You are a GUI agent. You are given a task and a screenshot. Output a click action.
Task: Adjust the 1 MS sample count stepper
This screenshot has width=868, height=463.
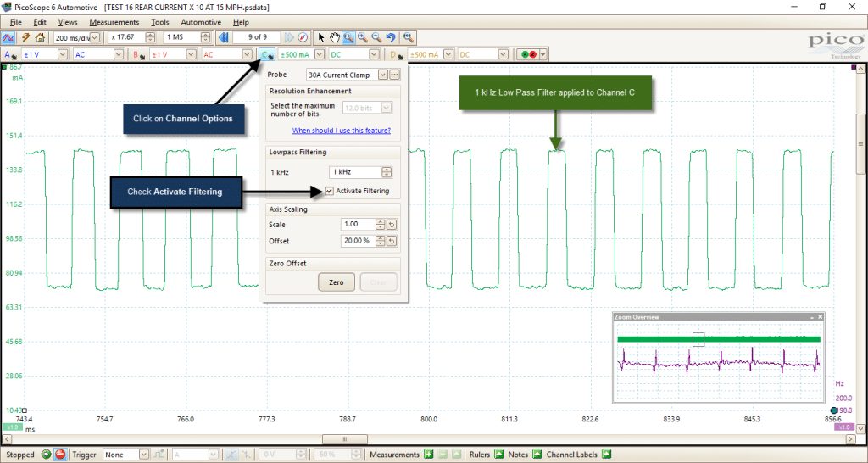[205, 37]
